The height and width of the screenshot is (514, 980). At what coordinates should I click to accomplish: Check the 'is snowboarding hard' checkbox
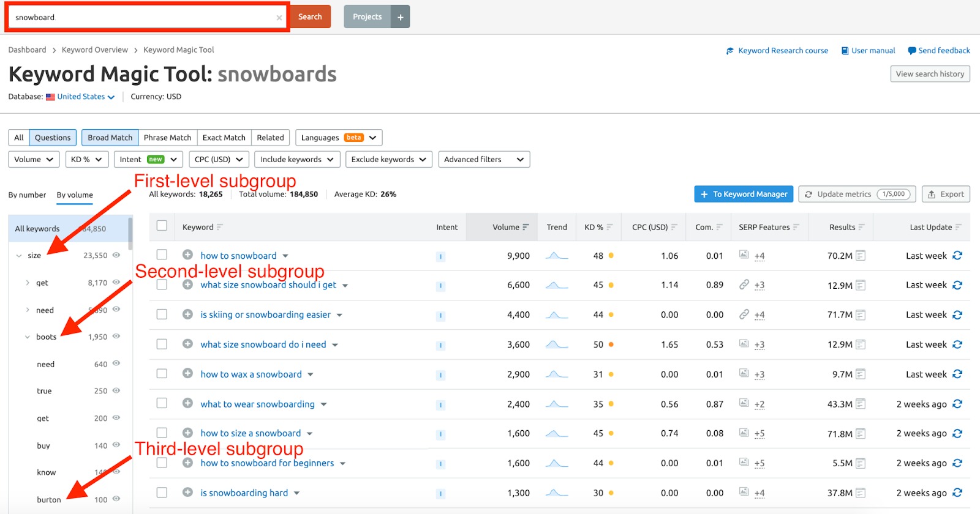(162, 492)
